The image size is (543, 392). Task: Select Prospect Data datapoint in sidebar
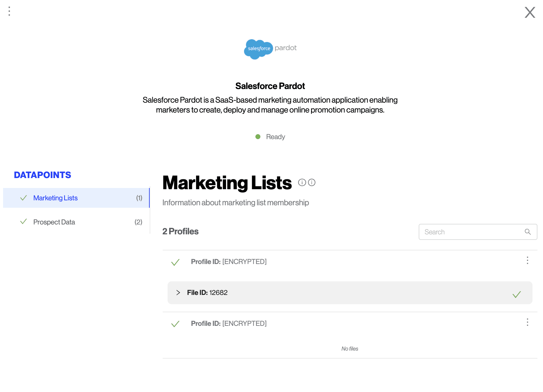point(54,222)
